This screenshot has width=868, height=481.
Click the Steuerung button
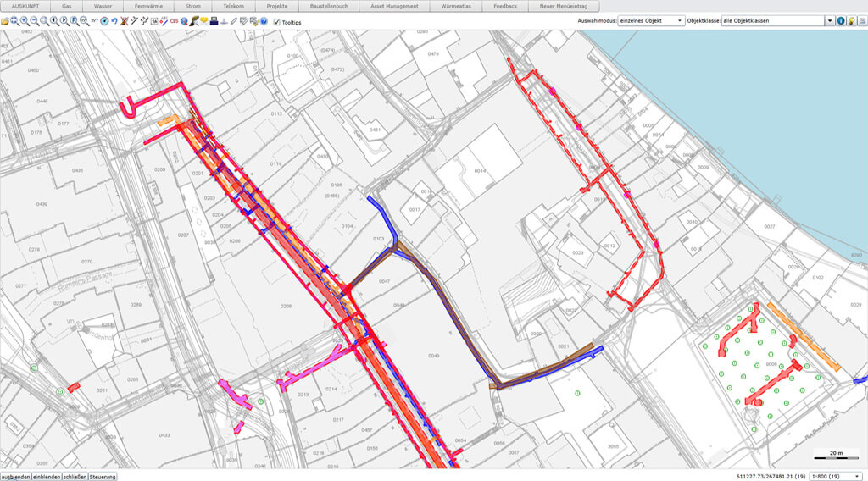click(x=103, y=476)
